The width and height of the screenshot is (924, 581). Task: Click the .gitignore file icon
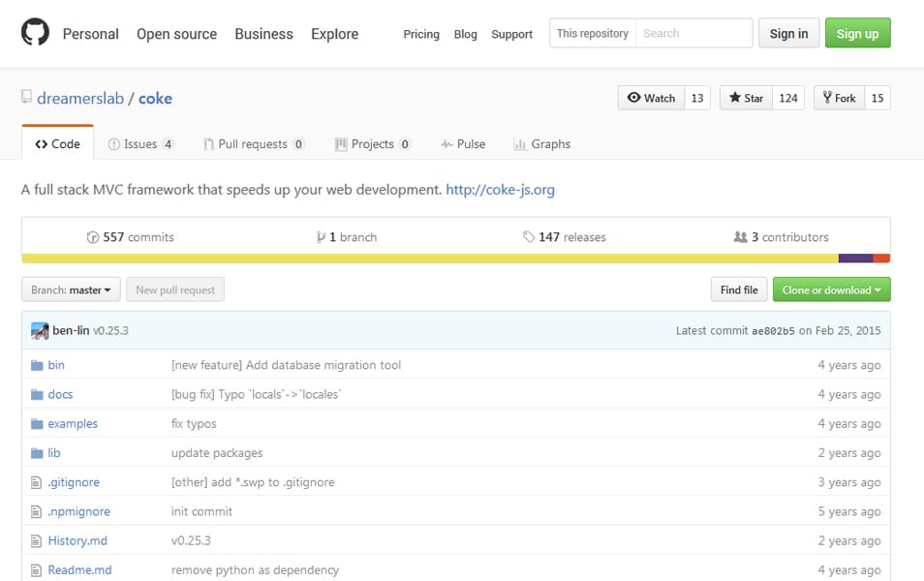point(37,482)
